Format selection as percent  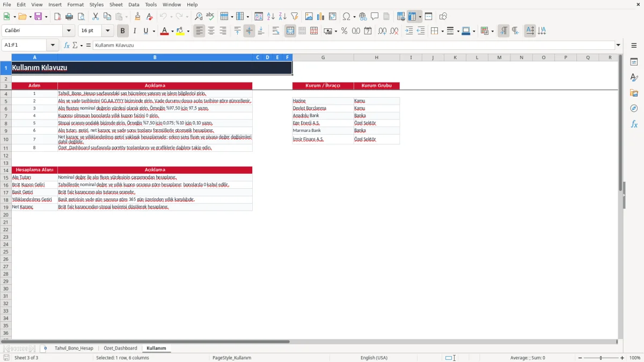(x=344, y=31)
